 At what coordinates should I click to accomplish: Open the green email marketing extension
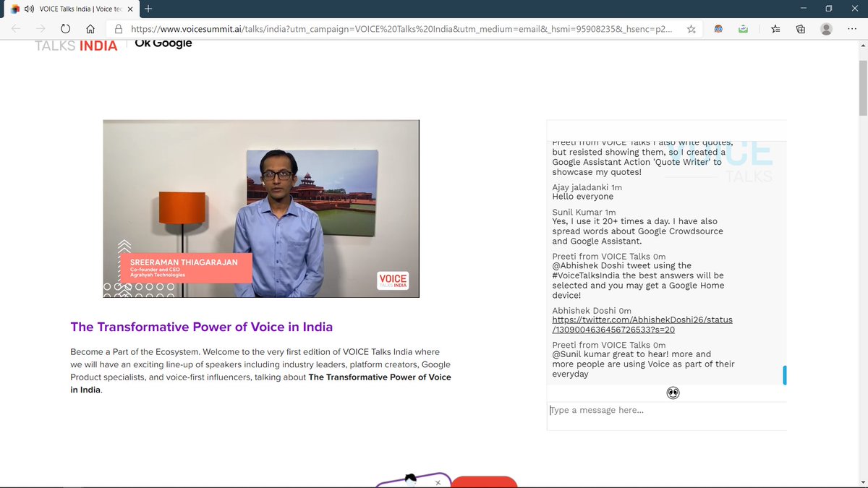tap(743, 29)
